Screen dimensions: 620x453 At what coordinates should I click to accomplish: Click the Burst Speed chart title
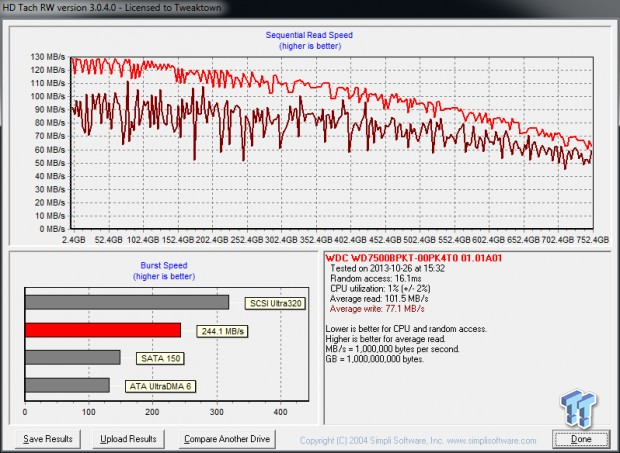164,265
